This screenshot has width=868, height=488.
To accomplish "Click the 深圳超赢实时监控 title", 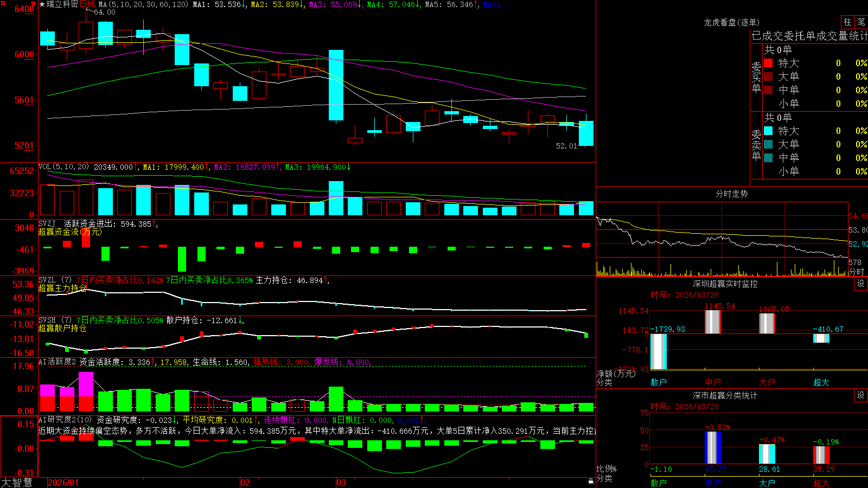I will pos(725,284).
